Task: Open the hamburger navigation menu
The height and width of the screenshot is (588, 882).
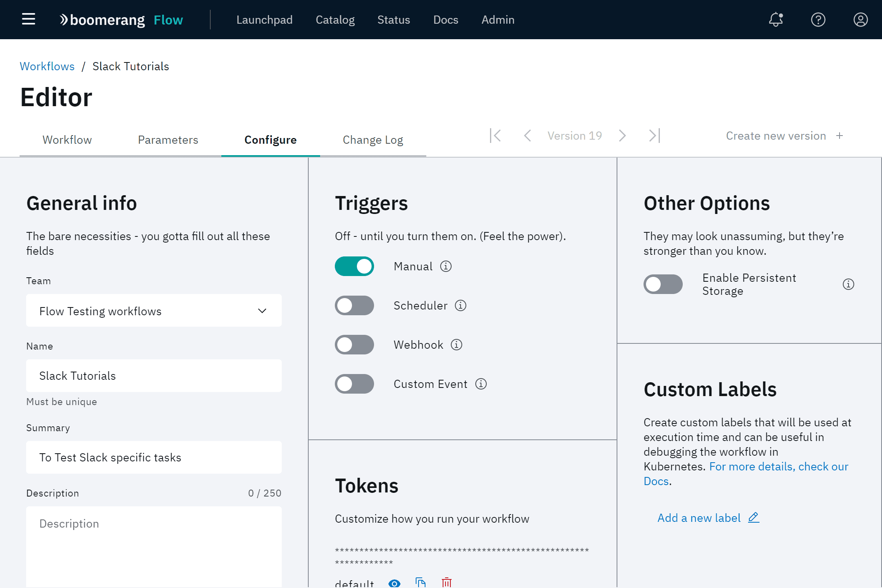Action: (x=29, y=19)
